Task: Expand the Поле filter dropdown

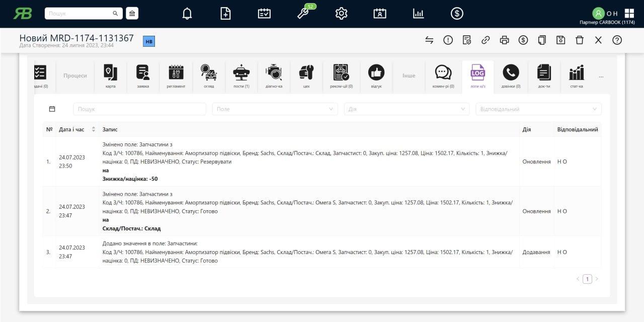Action: pos(275,109)
